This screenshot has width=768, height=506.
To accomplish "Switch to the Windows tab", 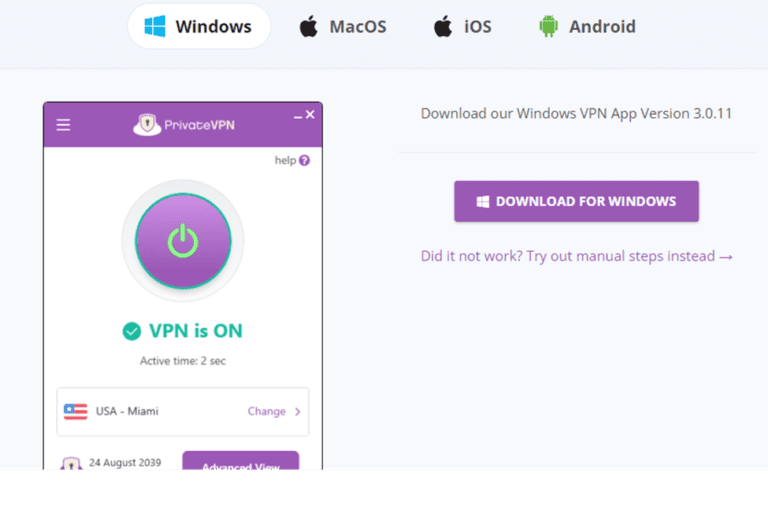I will pos(199,27).
